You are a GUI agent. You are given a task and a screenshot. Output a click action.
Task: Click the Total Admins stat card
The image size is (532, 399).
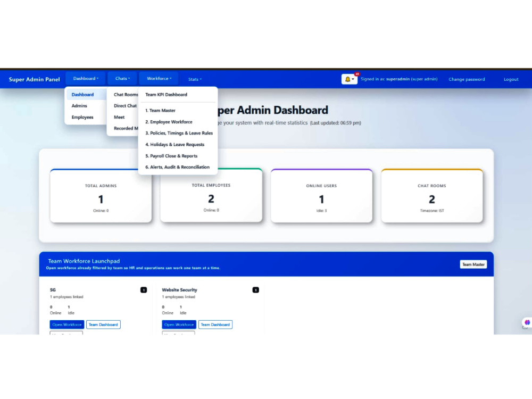pos(101,196)
